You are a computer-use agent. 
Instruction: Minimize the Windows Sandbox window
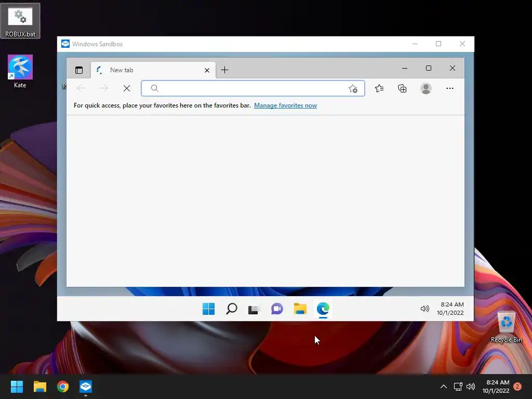415,44
